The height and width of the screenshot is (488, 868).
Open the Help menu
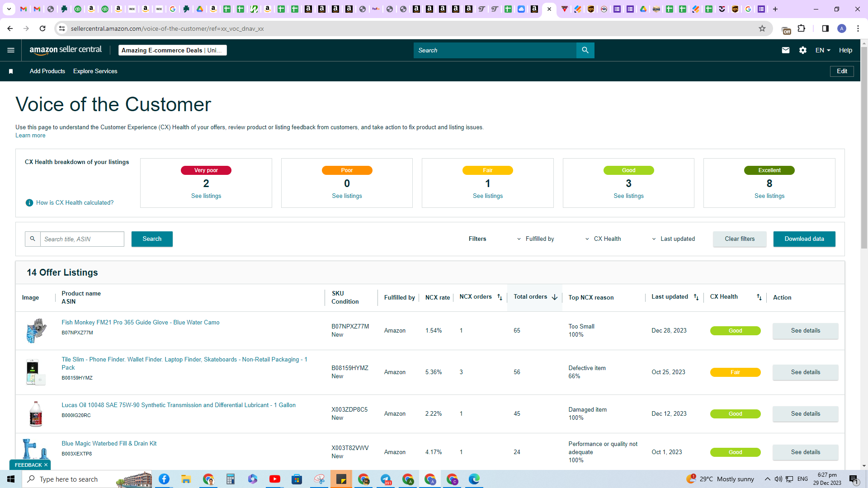[x=845, y=50]
